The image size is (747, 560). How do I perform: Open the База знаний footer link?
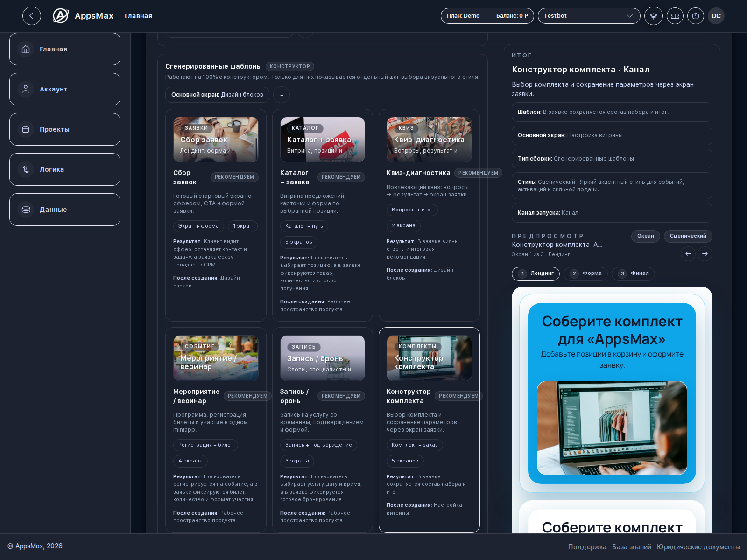click(x=632, y=547)
